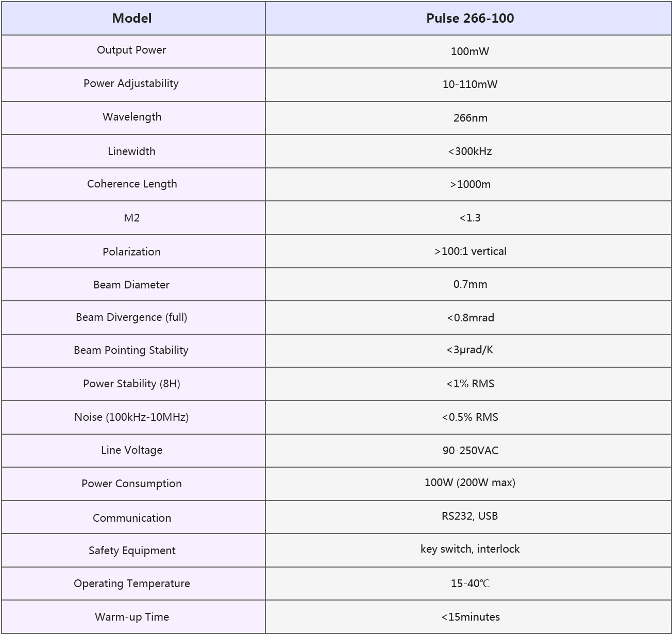Click the <0.8mrad divergence value

tap(470, 318)
